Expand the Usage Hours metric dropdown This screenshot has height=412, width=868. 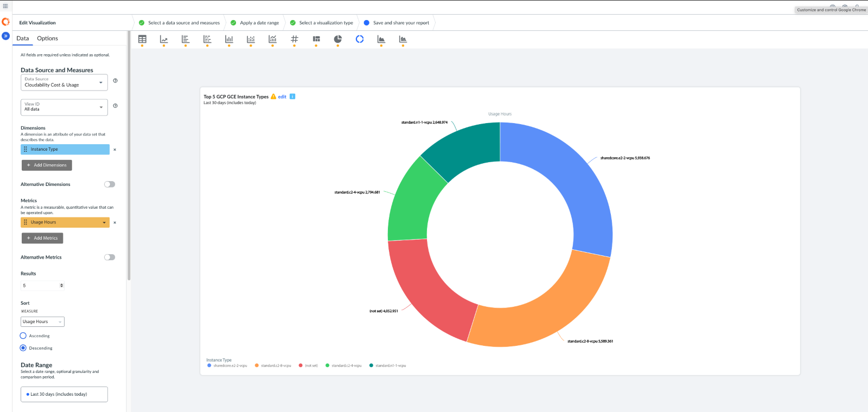[x=104, y=222]
